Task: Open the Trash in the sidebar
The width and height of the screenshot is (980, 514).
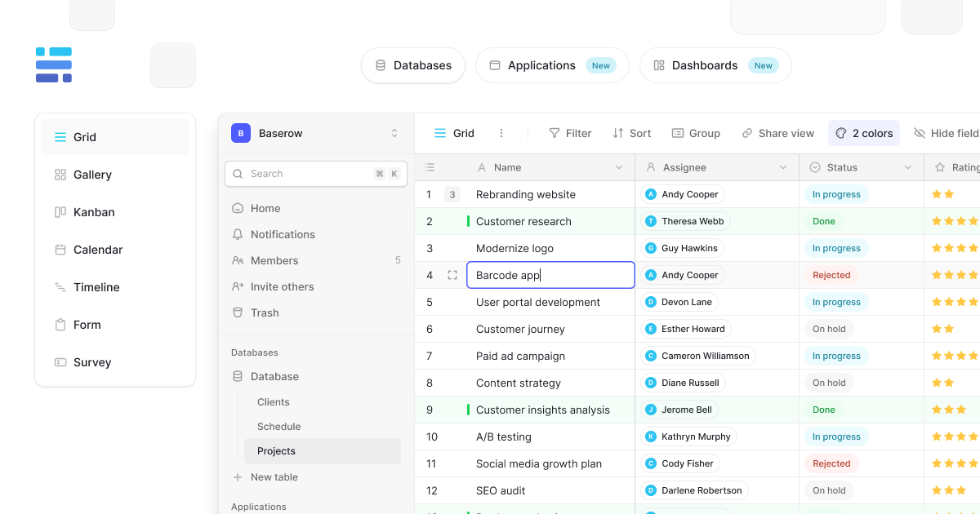Action: pos(263,312)
